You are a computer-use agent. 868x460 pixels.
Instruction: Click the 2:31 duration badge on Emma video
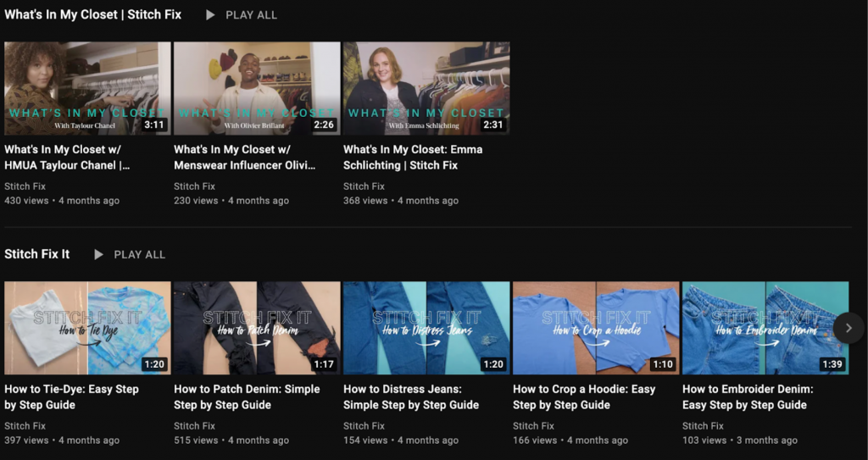pos(493,125)
